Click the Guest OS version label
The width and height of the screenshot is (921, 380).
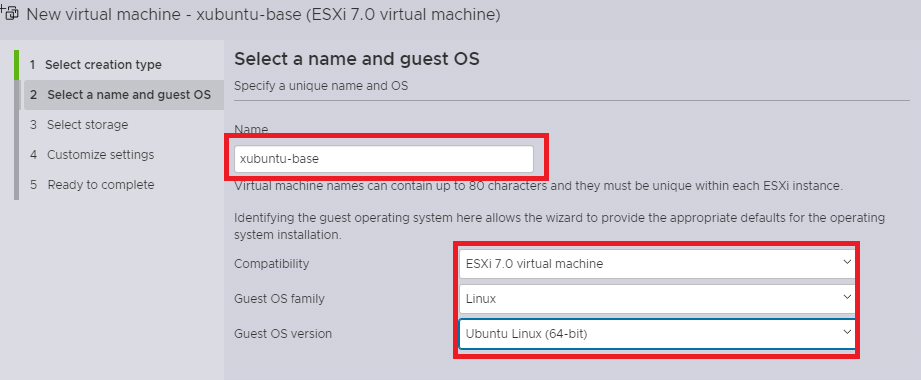tap(283, 334)
